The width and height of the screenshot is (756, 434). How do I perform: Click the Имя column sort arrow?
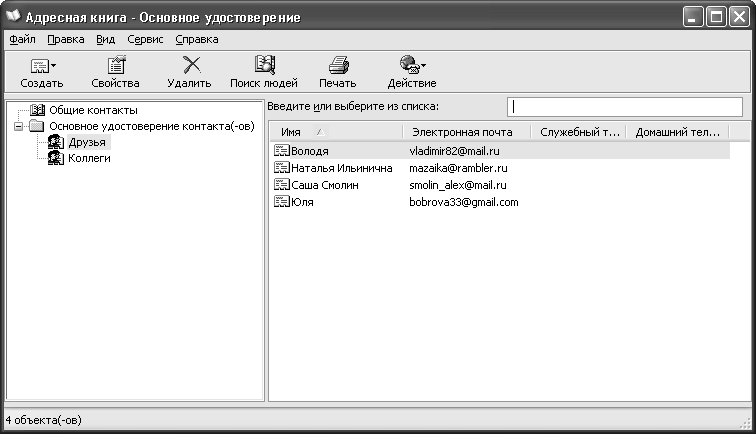[321, 132]
